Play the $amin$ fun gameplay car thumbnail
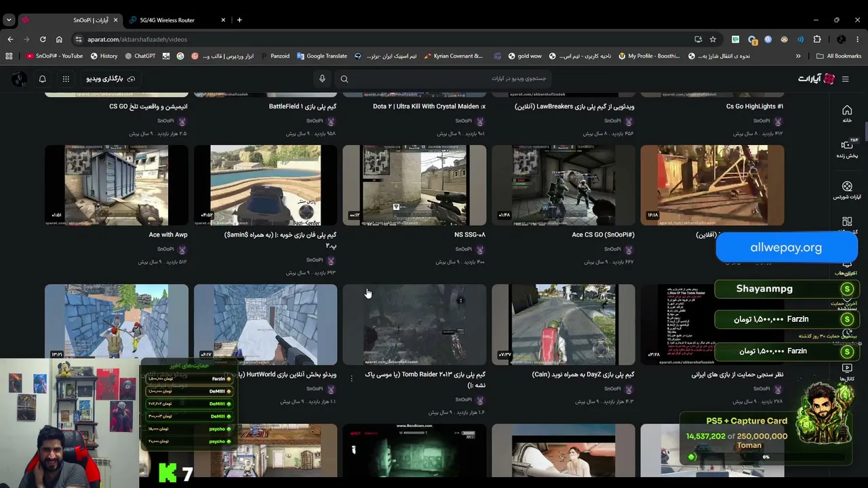This screenshot has width=868, height=488. pos(265,185)
